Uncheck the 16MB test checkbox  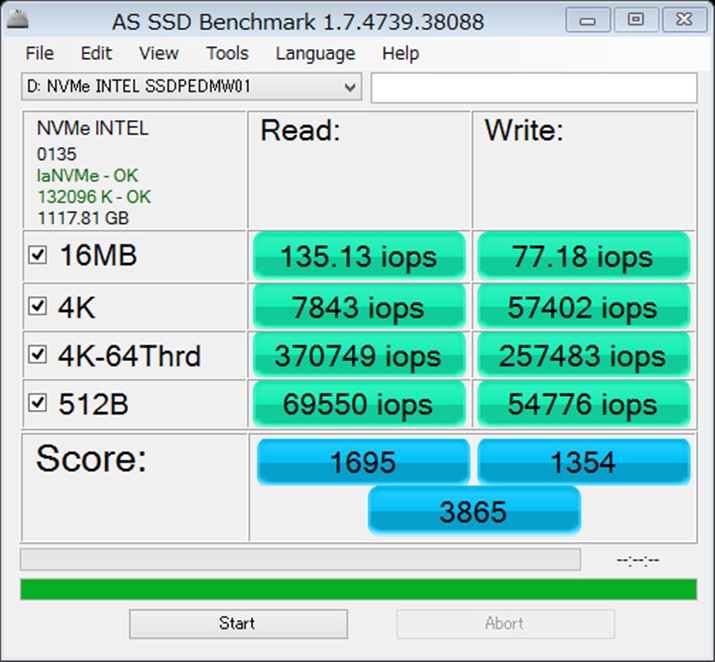pos(38,257)
